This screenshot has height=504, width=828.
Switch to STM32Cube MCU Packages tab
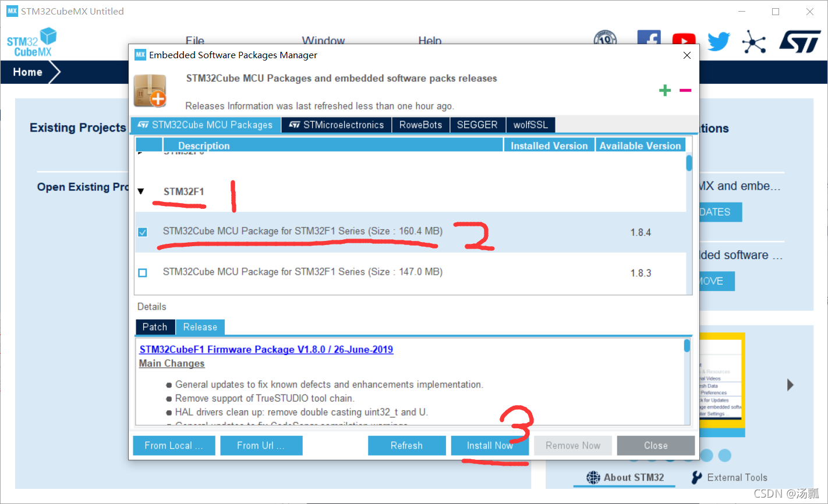206,125
